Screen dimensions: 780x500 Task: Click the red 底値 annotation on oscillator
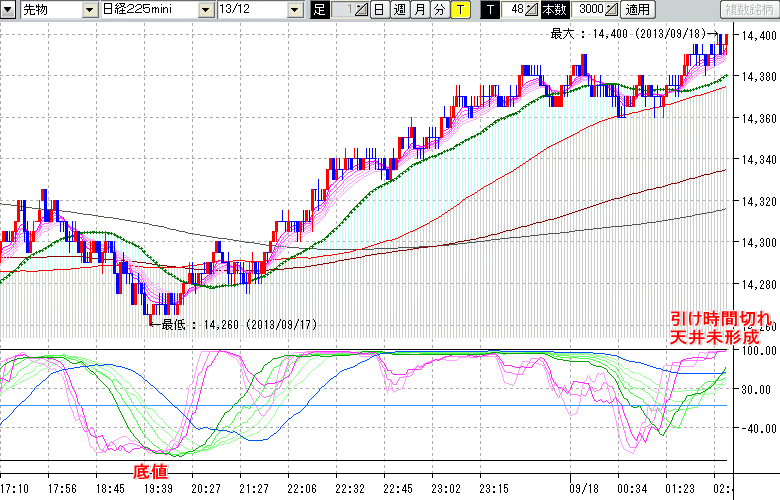pos(149,469)
